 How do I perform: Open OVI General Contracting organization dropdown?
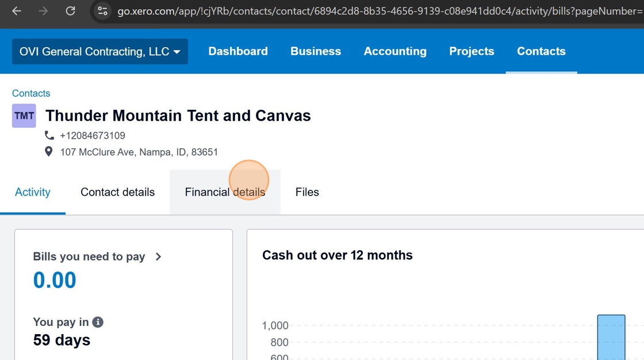point(99,52)
